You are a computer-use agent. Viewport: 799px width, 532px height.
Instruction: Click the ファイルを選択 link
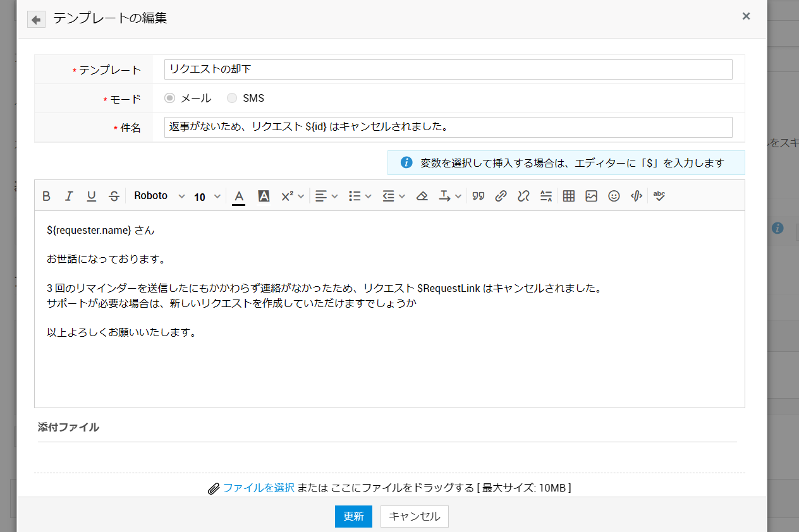[259, 488]
